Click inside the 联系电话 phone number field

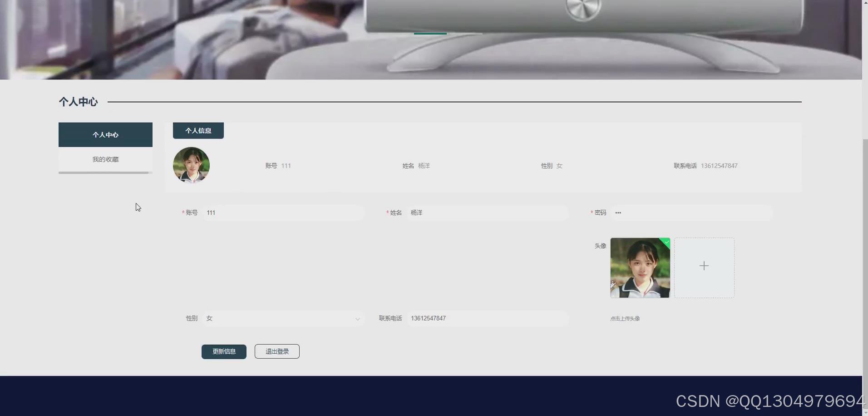tap(488, 318)
